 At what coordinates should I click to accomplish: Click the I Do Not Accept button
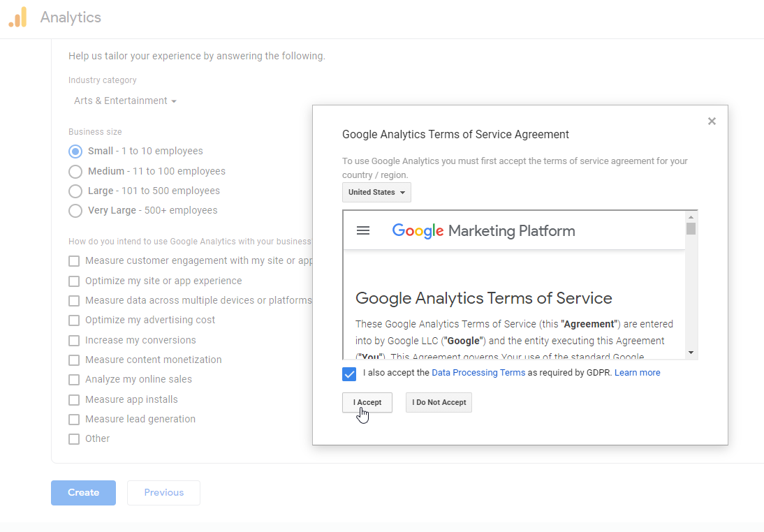pyautogui.click(x=439, y=402)
